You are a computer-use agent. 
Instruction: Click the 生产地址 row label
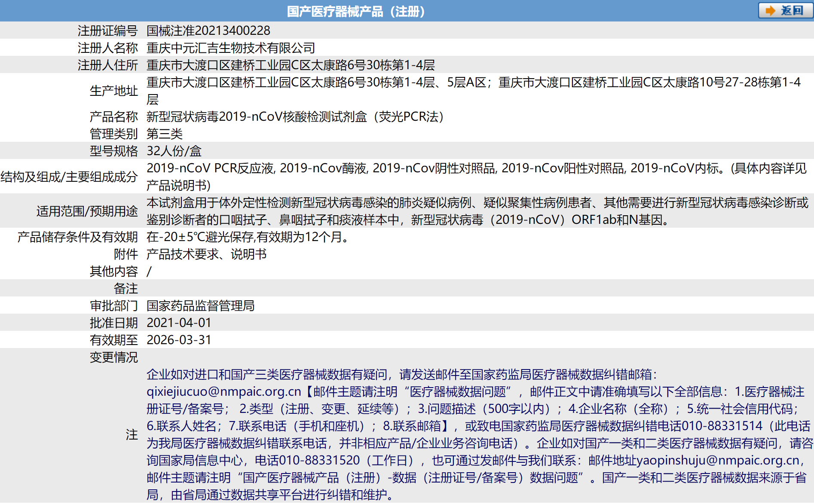point(113,91)
